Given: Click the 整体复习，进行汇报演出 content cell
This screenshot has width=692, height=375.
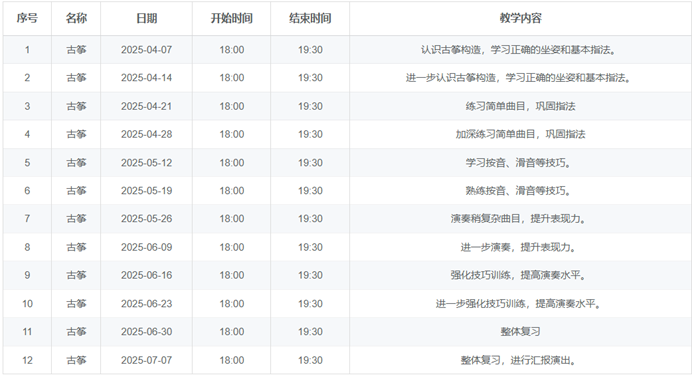Looking at the screenshot, I should click(x=520, y=360).
